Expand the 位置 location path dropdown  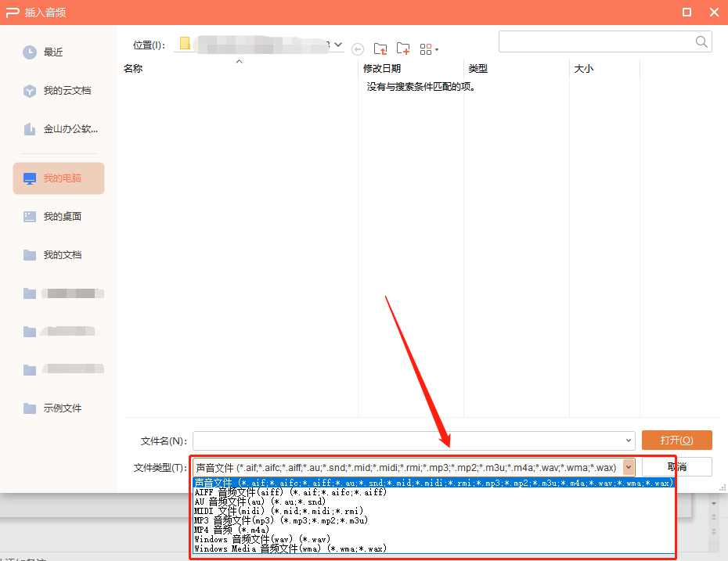(x=338, y=45)
